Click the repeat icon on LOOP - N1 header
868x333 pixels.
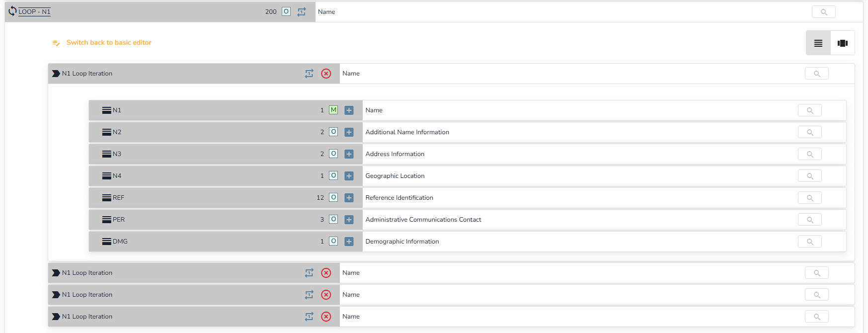pyautogui.click(x=302, y=12)
